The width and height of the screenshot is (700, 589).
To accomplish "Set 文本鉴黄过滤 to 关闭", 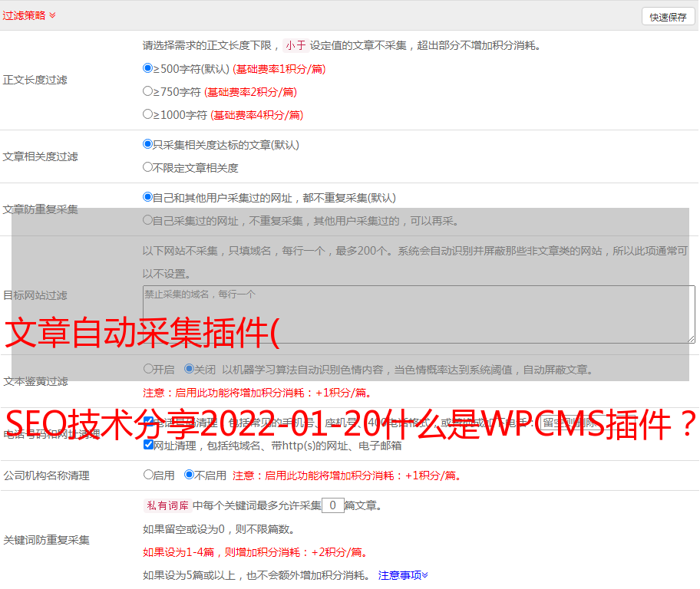I will click(x=190, y=369).
